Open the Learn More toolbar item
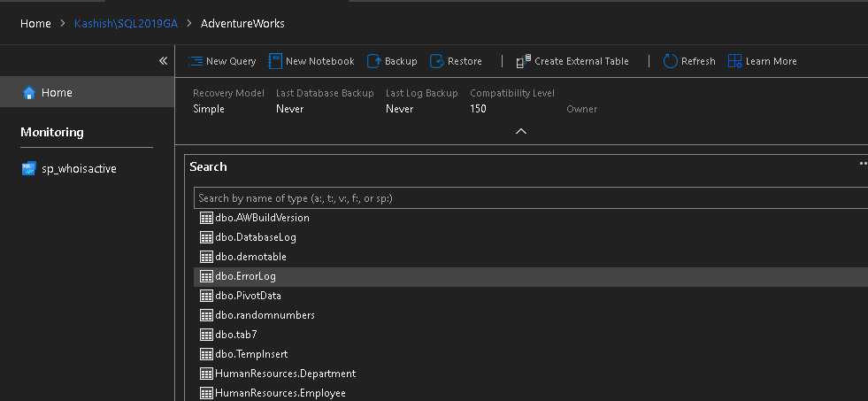The height and width of the screenshot is (401, 868). coord(734,61)
